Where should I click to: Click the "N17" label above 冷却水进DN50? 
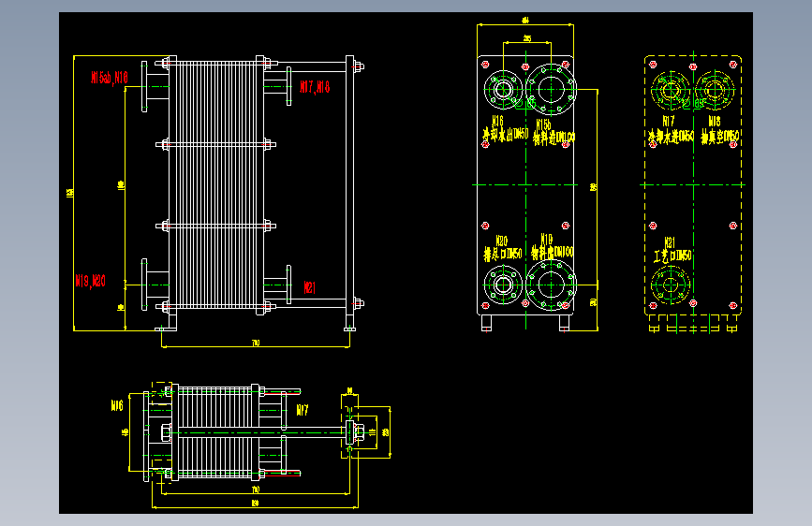(669, 121)
